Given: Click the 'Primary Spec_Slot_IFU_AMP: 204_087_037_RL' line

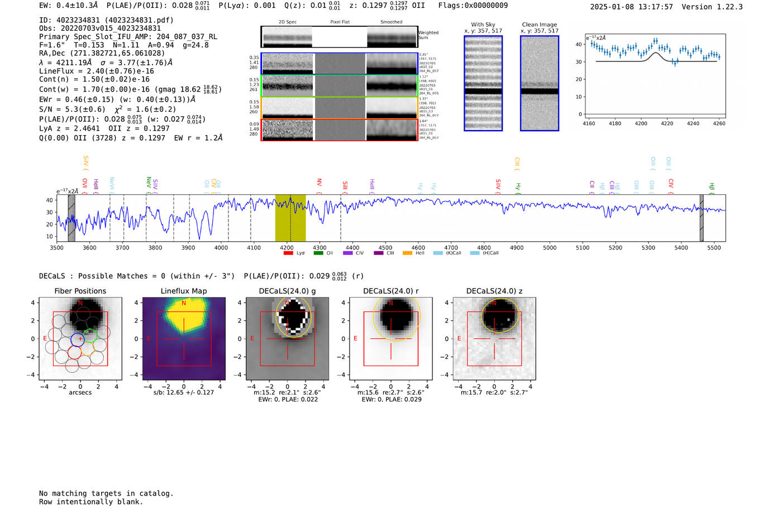Looking at the screenshot, I should pyautogui.click(x=128, y=37).
